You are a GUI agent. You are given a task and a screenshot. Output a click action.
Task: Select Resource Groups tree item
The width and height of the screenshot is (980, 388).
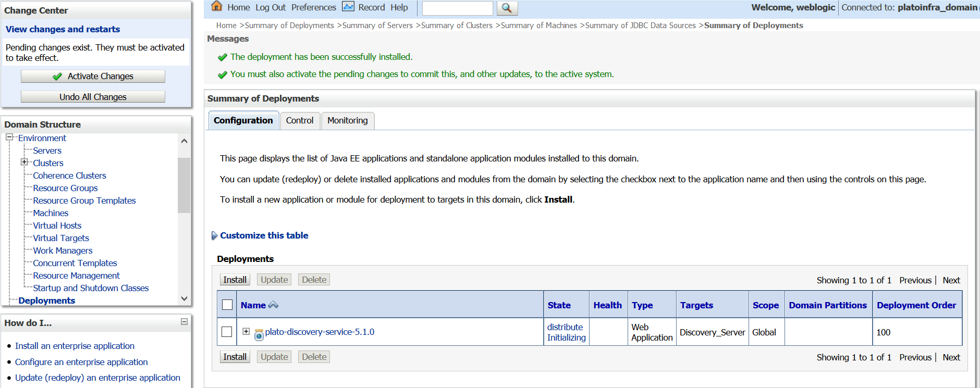click(65, 188)
